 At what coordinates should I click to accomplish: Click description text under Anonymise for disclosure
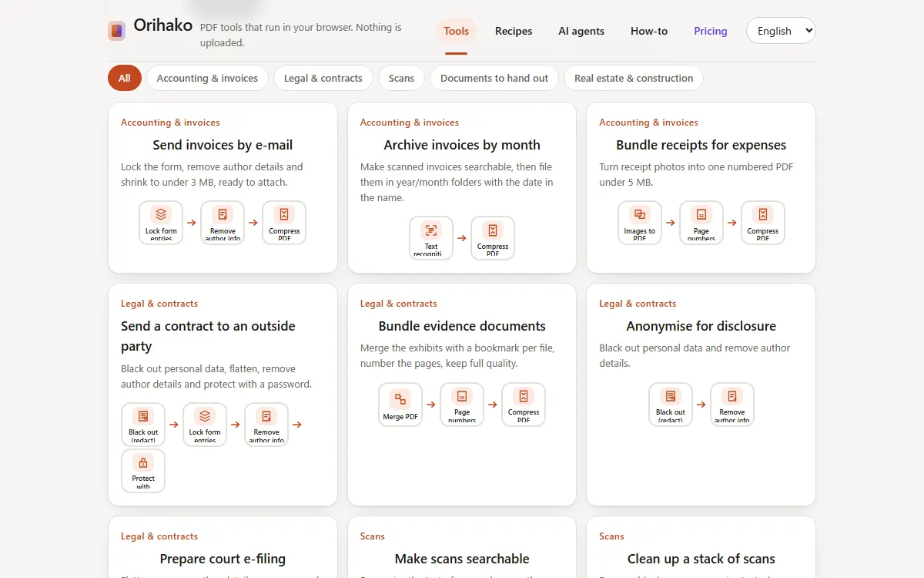[695, 355]
